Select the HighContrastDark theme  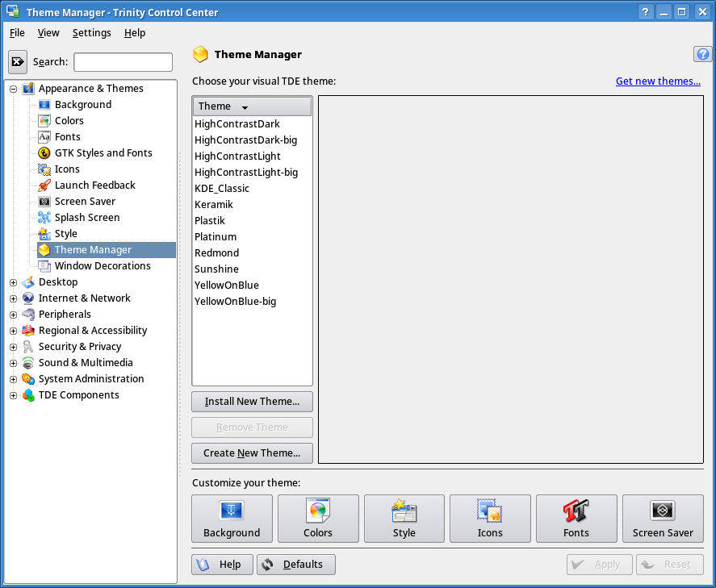[x=252, y=124]
